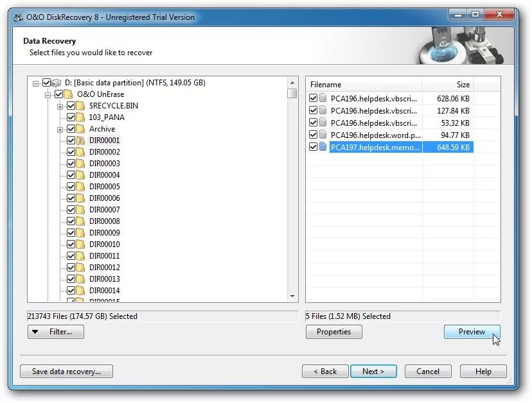The height and width of the screenshot is (403, 532).
Task: Click the DIR00004 folder icon
Action: coord(80,175)
